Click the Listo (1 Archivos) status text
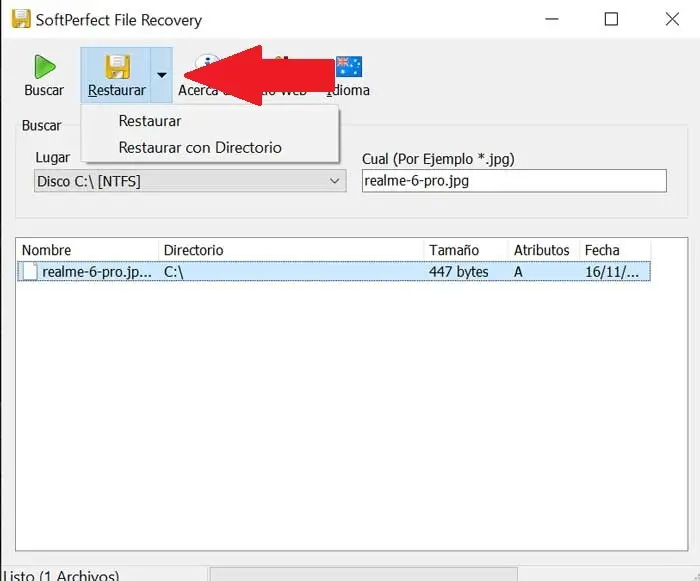Image resolution: width=700 pixels, height=581 pixels. [61, 575]
